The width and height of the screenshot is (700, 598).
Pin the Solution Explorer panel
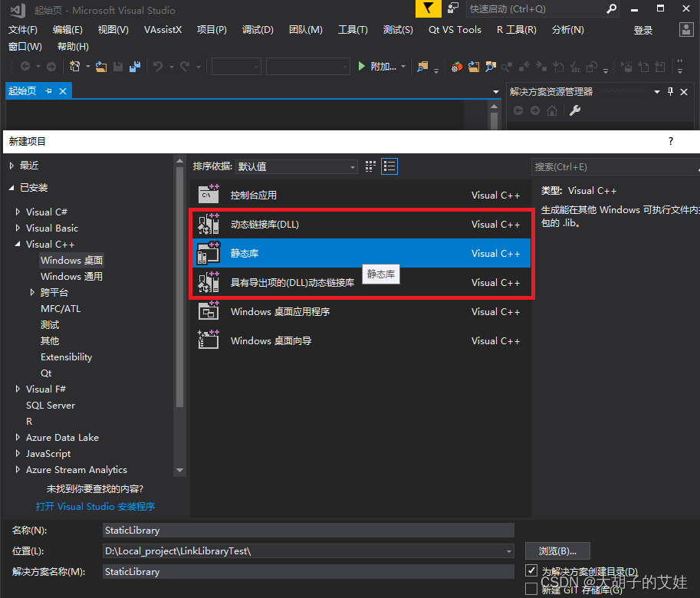click(670, 91)
